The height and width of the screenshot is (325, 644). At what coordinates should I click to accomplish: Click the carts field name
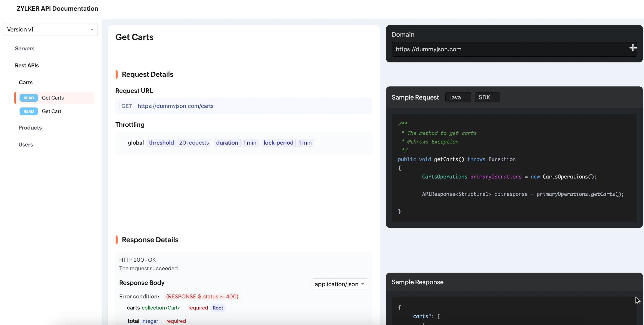pyautogui.click(x=133, y=308)
